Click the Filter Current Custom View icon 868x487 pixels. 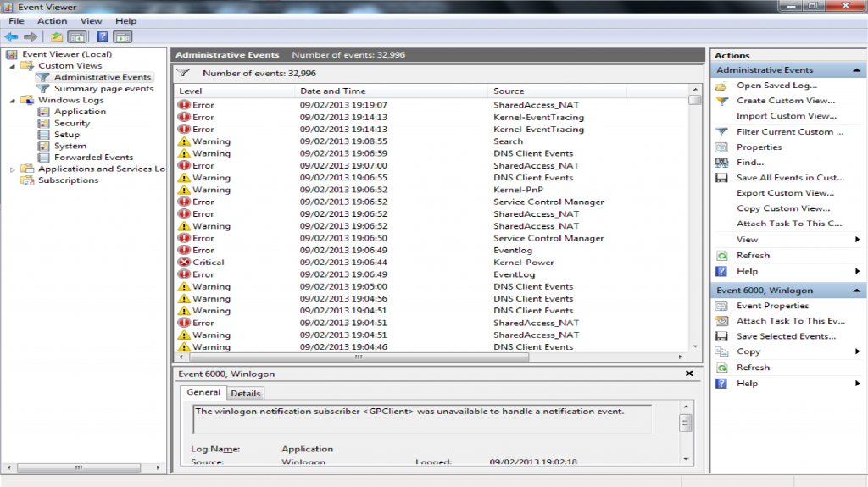(x=721, y=132)
